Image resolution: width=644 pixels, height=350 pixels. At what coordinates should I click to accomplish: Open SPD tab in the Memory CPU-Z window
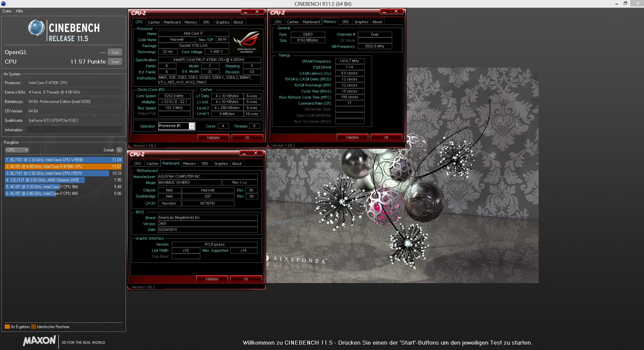(x=345, y=22)
